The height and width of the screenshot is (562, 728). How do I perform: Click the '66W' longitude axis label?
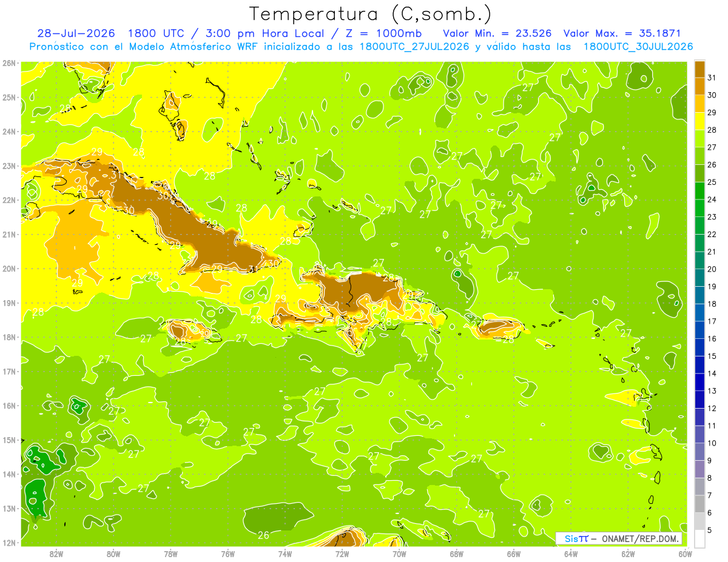click(x=513, y=554)
